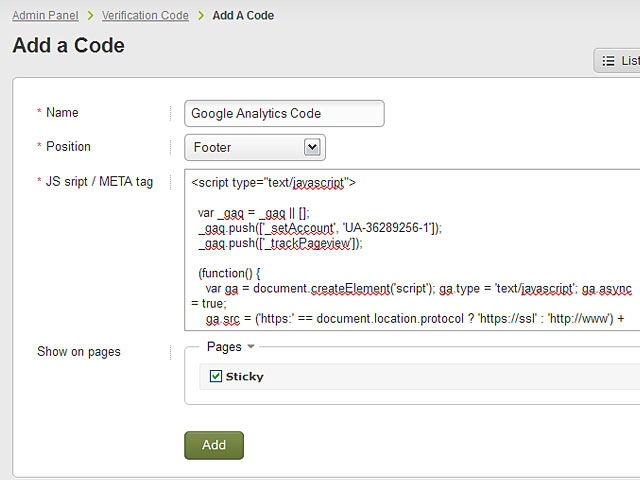Click the red asterisk beside Position

[x=39, y=145]
